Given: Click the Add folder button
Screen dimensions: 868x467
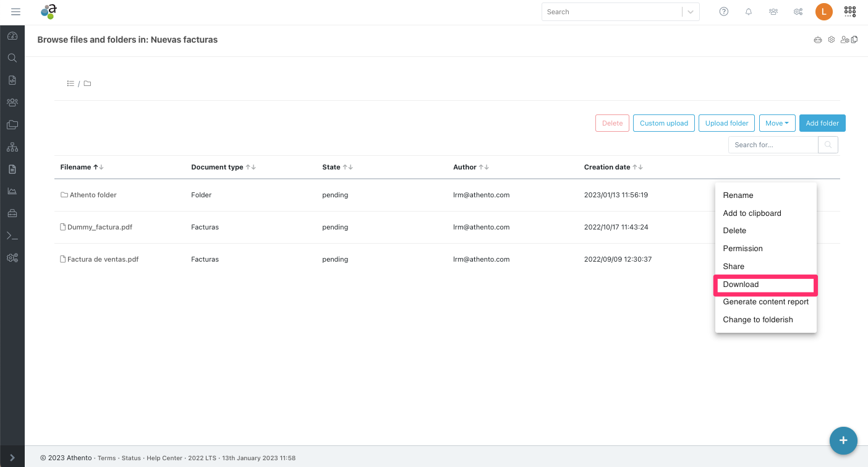Looking at the screenshot, I should coord(822,123).
